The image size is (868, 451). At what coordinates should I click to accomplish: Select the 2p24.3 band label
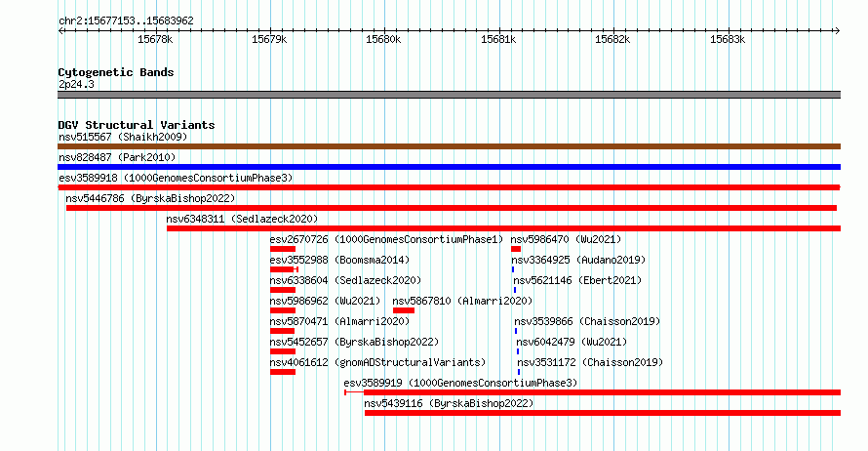pyautogui.click(x=76, y=84)
